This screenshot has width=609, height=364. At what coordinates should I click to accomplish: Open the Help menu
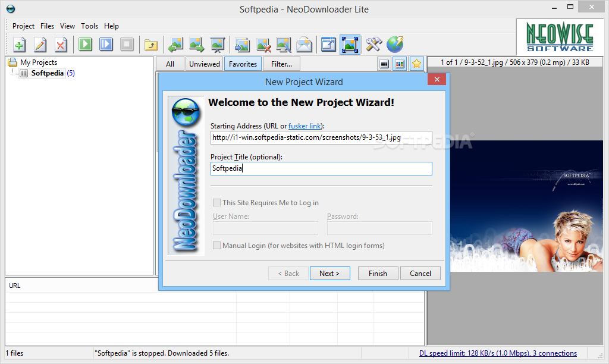(111, 26)
